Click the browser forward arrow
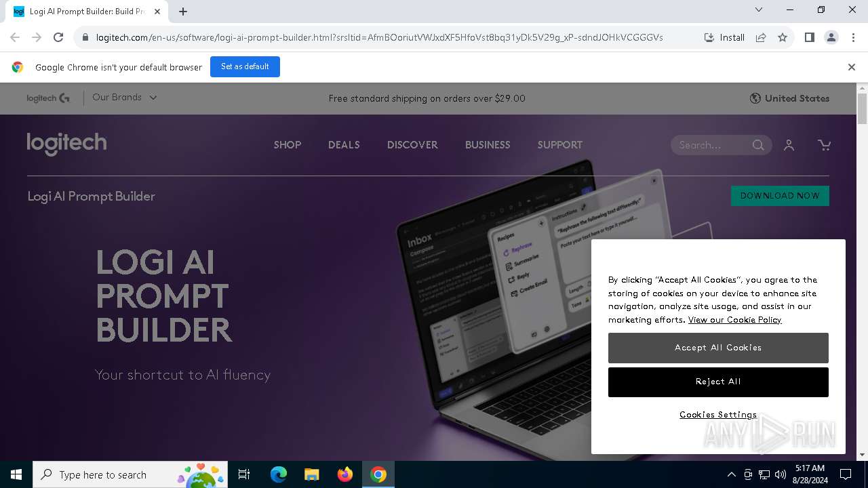868x488 pixels. [37, 37]
